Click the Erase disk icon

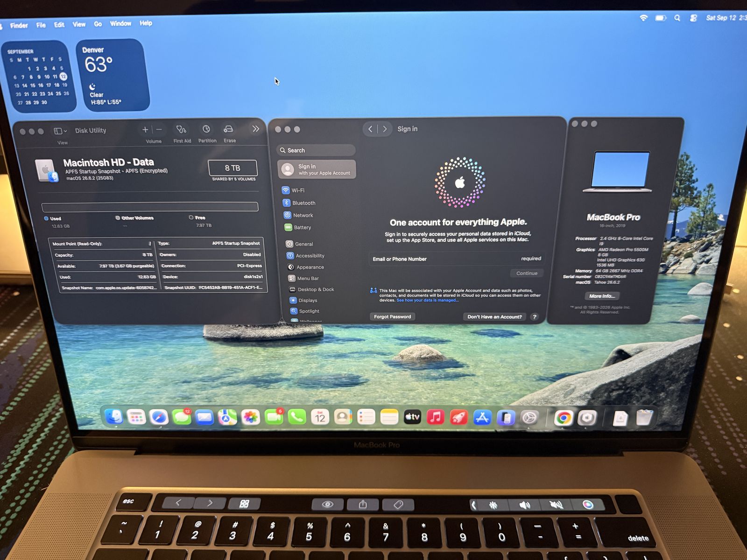229,129
